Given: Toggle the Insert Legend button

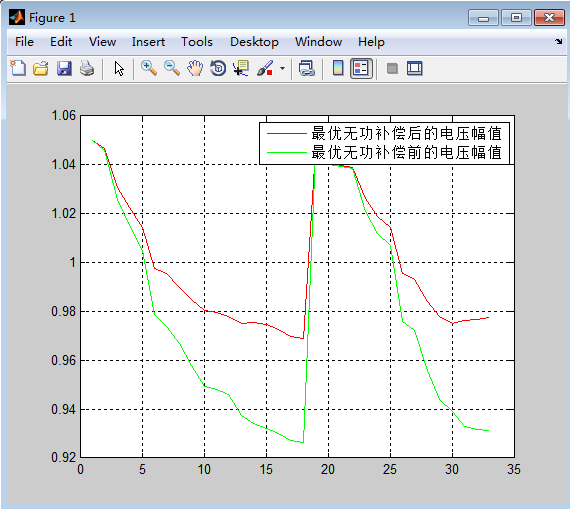Looking at the screenshot, I should (x=361, y=68).
